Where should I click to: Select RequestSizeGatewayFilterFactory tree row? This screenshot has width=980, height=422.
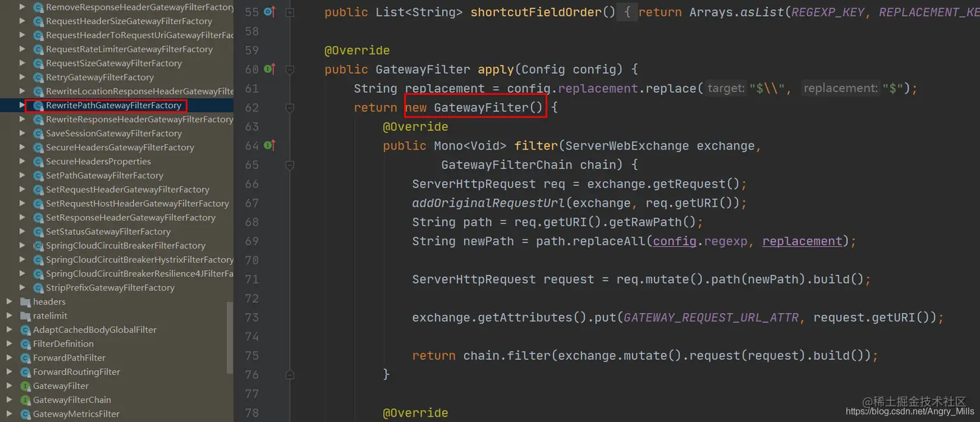117,64
